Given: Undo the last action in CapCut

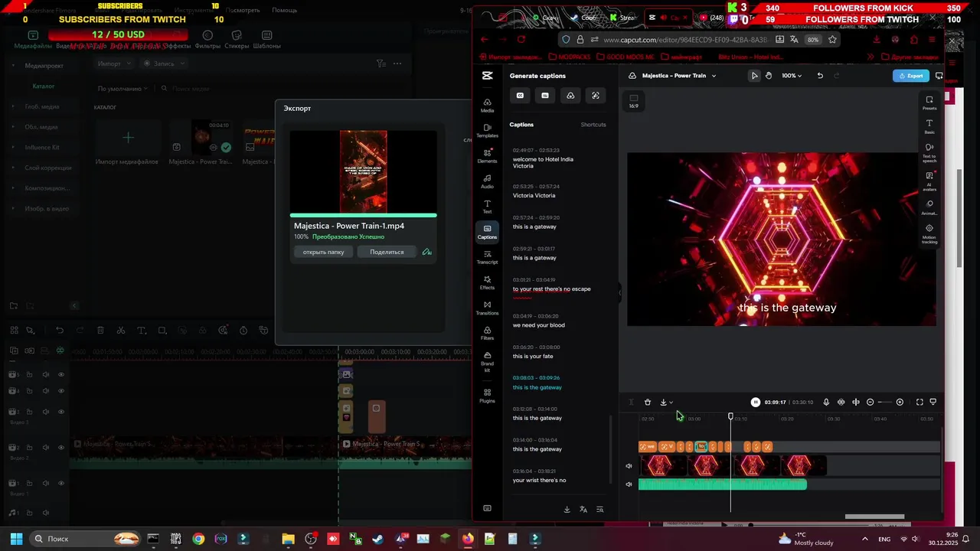Looking at the screenshot, I should coord(820,76).
